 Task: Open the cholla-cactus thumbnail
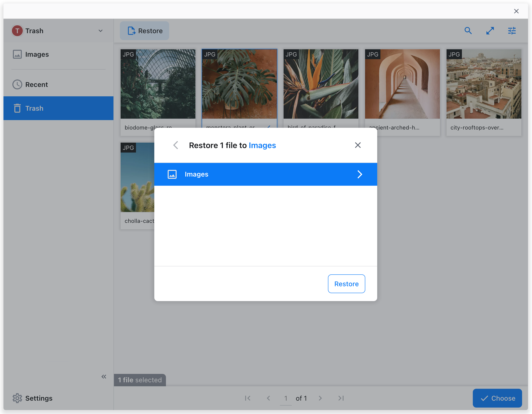point(138,177)
